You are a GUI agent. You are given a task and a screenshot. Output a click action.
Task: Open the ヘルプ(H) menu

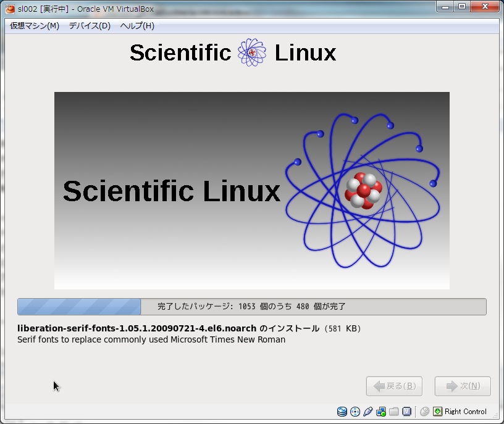[x=137, y=26]
